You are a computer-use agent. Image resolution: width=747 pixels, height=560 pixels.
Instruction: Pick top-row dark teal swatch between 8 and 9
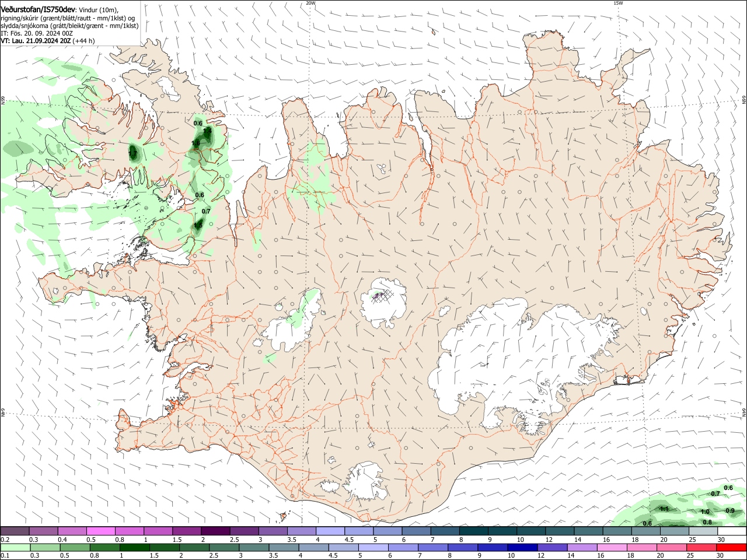pyautogui.click(x=473, y=531)
